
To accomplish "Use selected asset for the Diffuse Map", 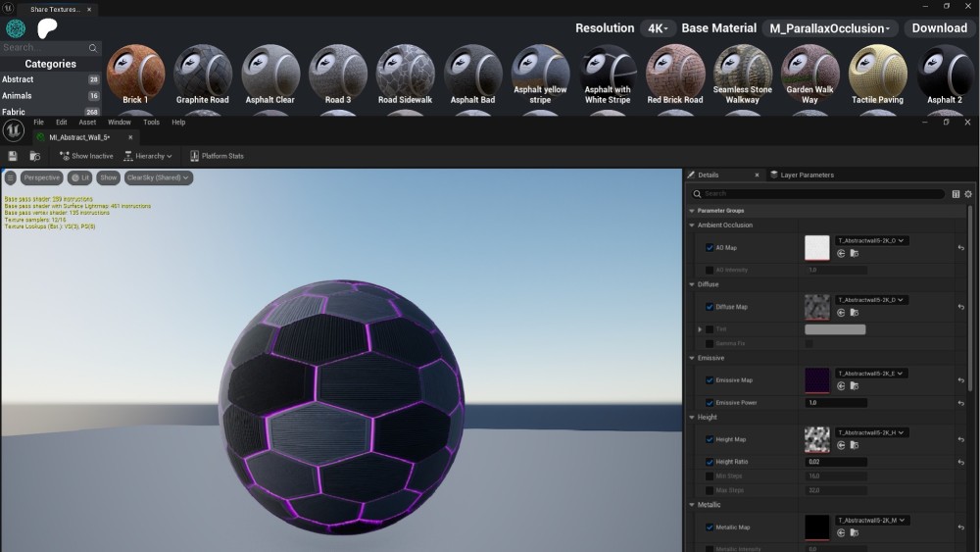I will (x=841, y=313).
